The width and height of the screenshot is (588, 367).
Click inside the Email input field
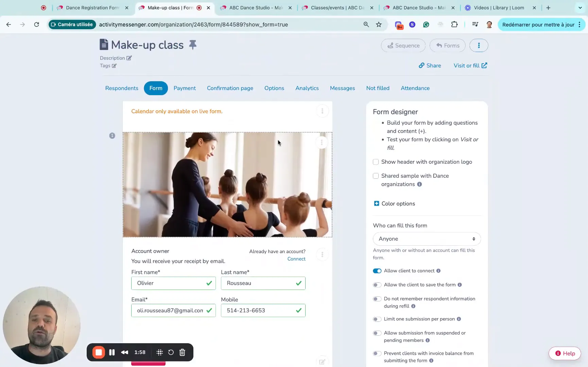(x=169, y=310)
